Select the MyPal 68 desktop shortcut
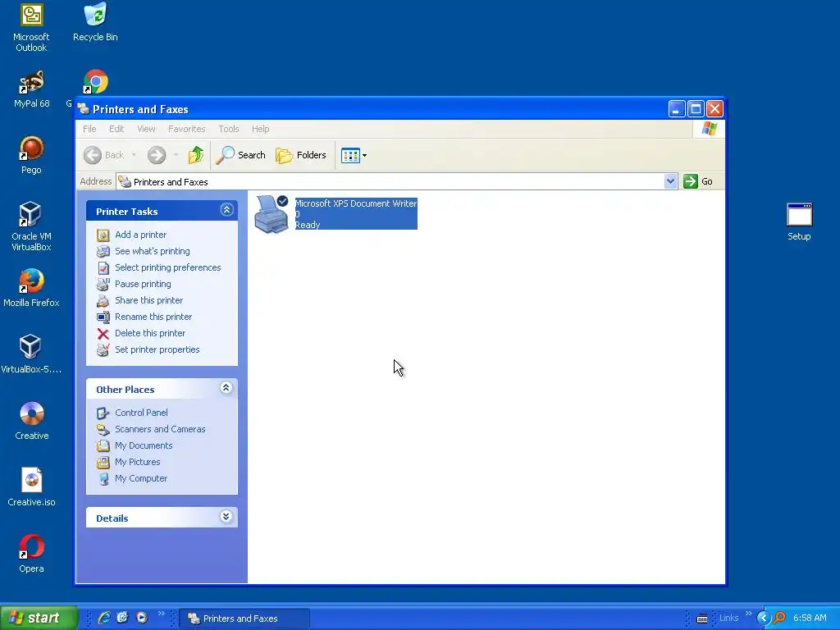Viewport: 840px width, 630px height. tap(31, 89)
